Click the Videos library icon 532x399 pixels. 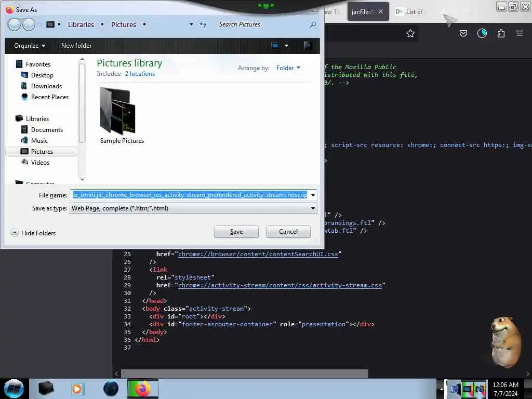pyautogui.click(x=24, y=162)
